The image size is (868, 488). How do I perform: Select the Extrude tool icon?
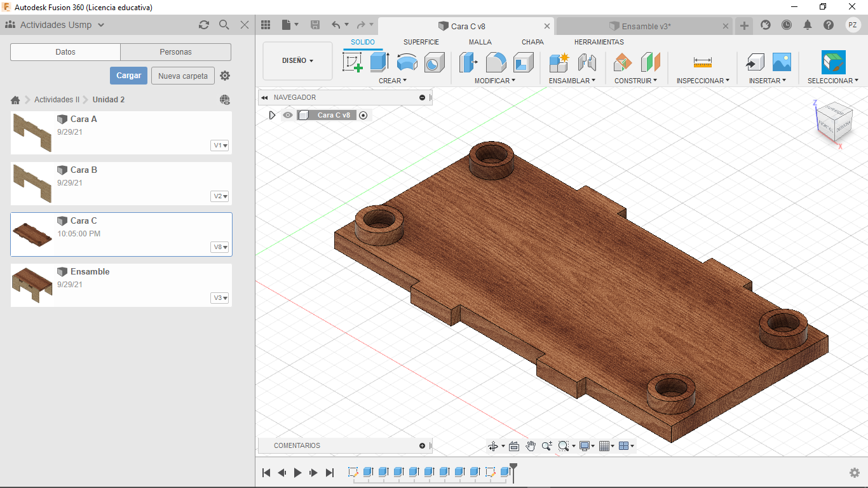tap(379, 62)
